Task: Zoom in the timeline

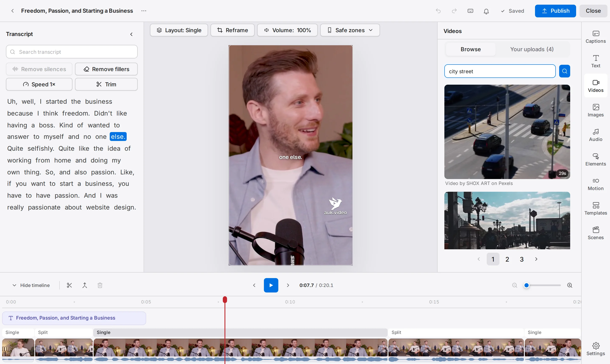Action: [570, 285]
